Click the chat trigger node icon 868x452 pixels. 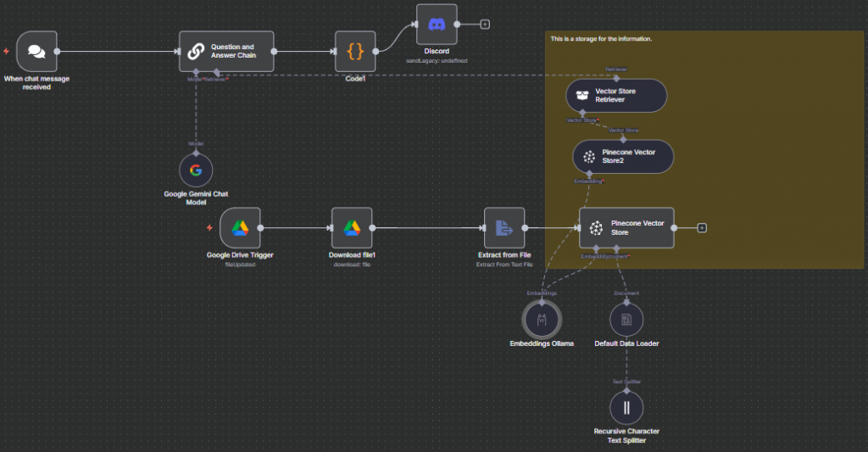36,52
